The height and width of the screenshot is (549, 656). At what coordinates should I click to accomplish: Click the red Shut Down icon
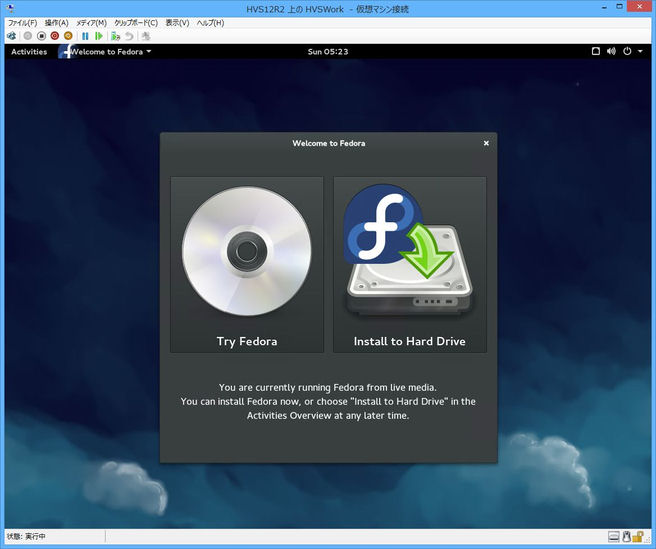[54, 36]
